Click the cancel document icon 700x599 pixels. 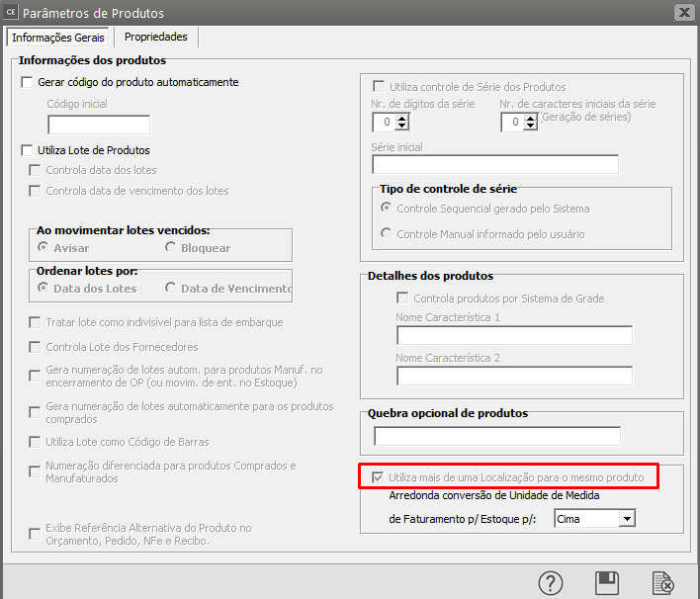click(662, 583)
